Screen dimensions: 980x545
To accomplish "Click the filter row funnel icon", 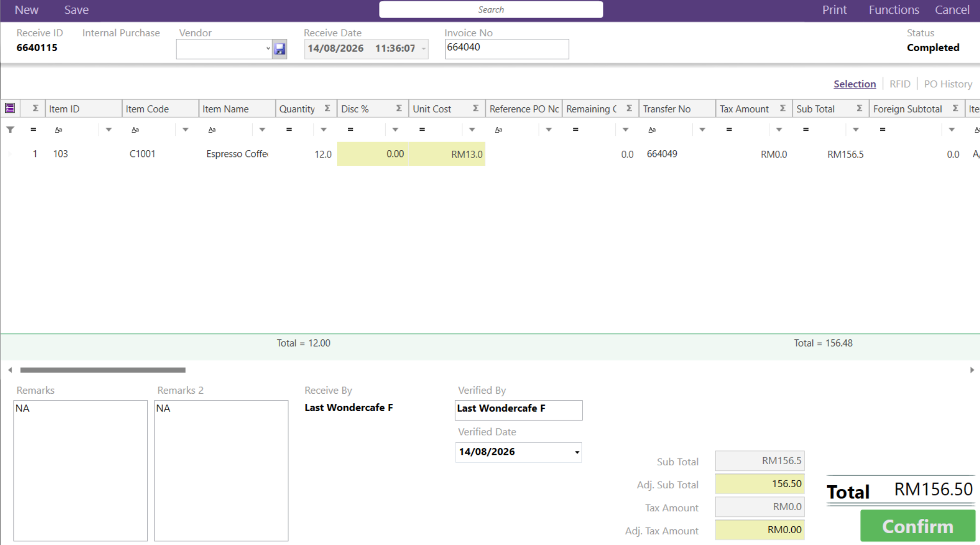I will (10, 130).
